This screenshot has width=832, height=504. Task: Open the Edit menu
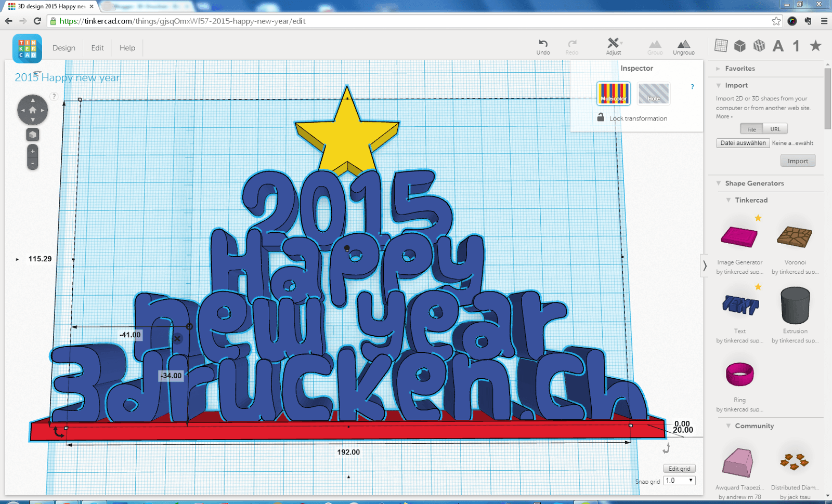(x=97, y=48)
